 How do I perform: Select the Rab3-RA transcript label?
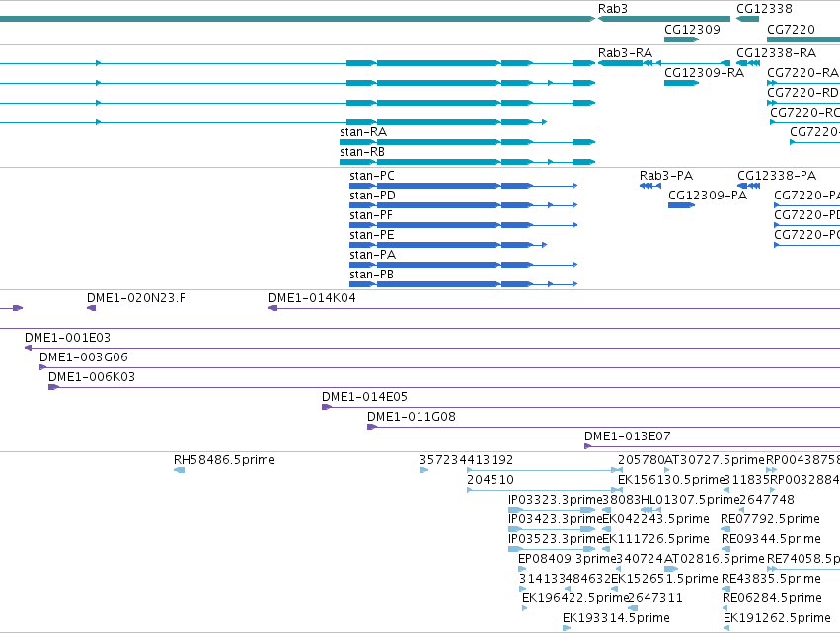625,53
